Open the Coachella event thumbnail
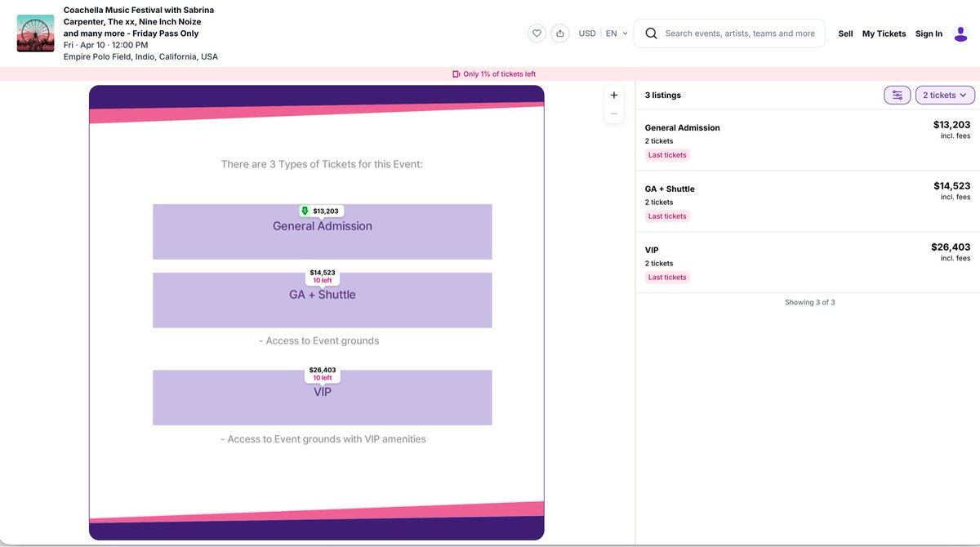Screen dimensions: 980x547 click(x=35, y=33)
